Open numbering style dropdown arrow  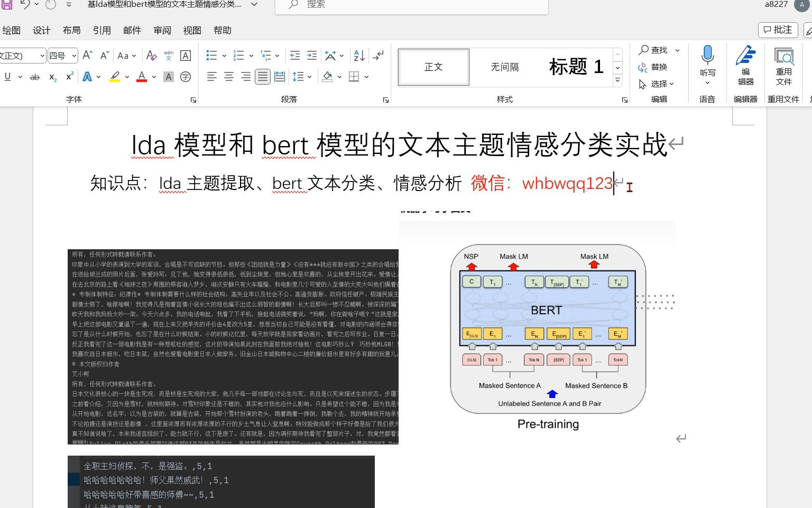[x=251, y=56]
